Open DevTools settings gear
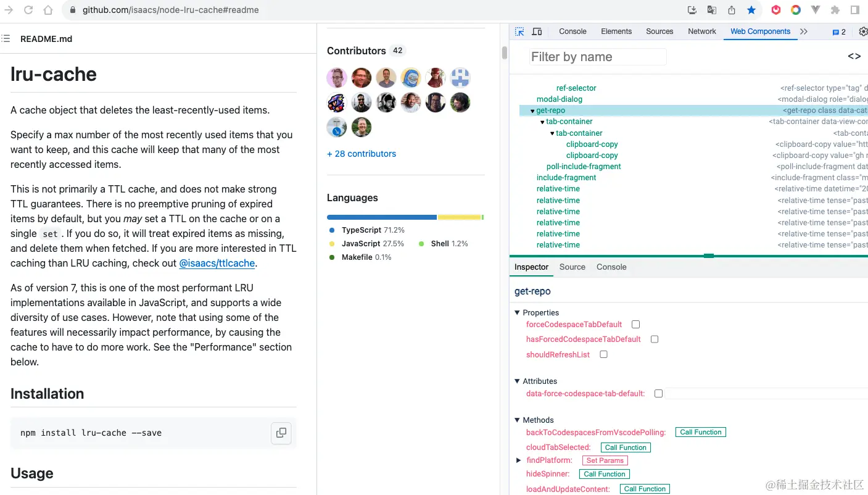This screenshot has width=868, height=495. [x=862, y=31]
